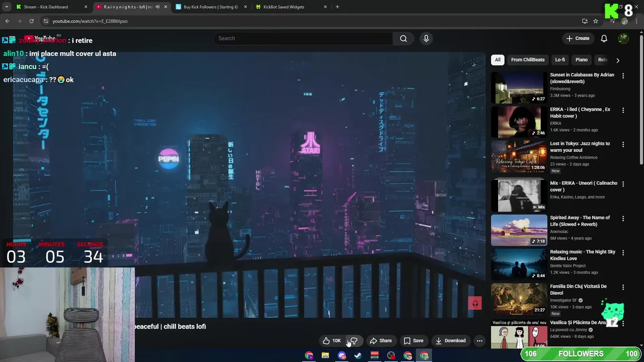Select the All filter chip

498,60
